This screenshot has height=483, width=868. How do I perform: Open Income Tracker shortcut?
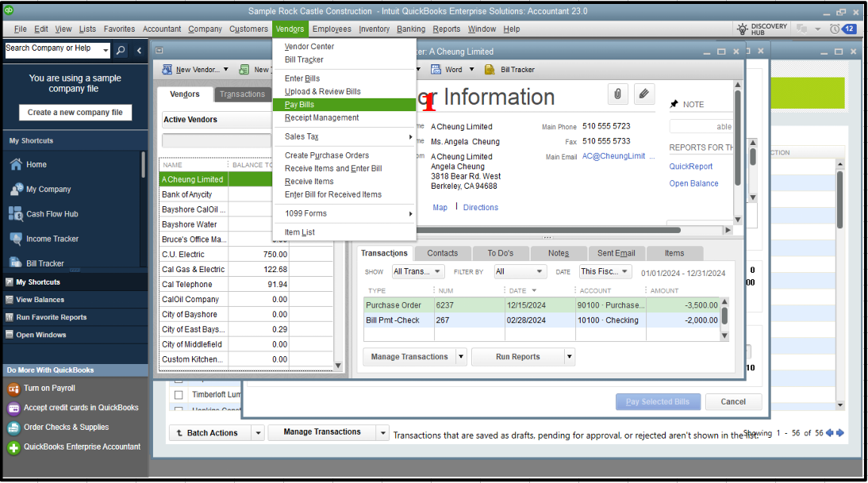click(16, 239)
